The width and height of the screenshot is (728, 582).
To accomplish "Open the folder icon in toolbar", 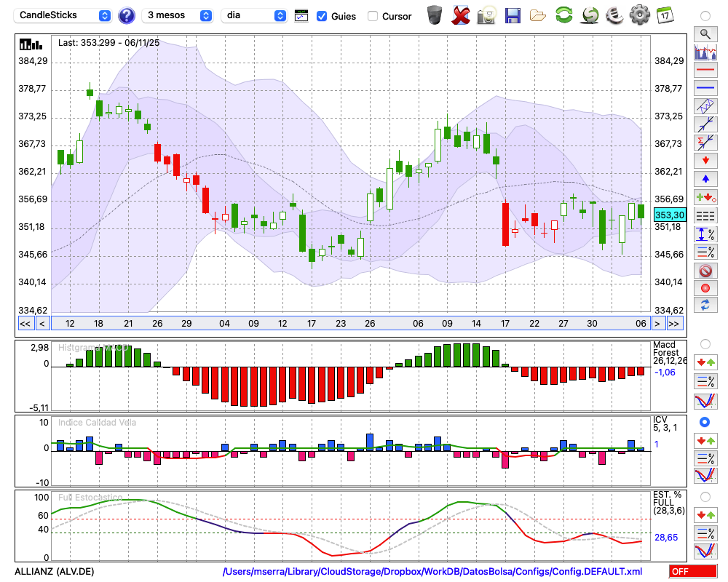I will pyautogui.click(x=538, y=15).
